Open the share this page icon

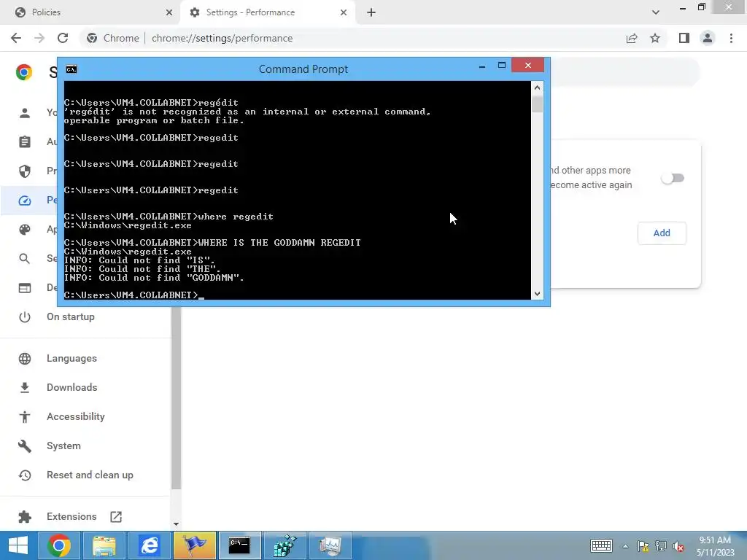click(632, 38)
